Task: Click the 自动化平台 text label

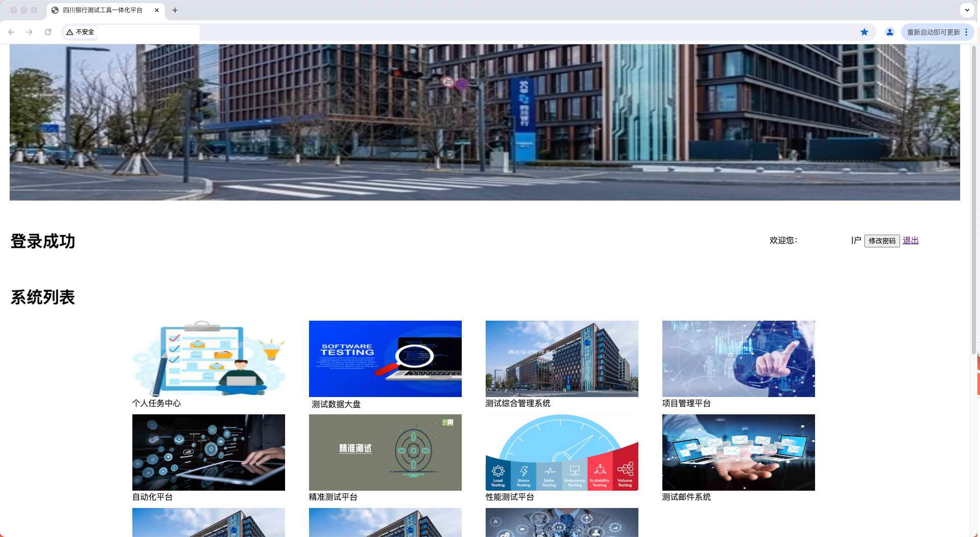Action: coord(153,497)
